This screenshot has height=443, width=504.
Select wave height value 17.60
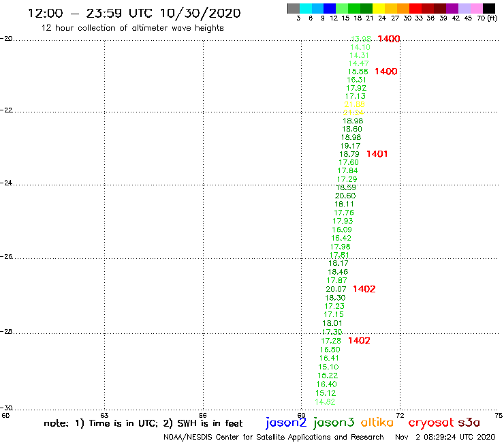point(349,162)
